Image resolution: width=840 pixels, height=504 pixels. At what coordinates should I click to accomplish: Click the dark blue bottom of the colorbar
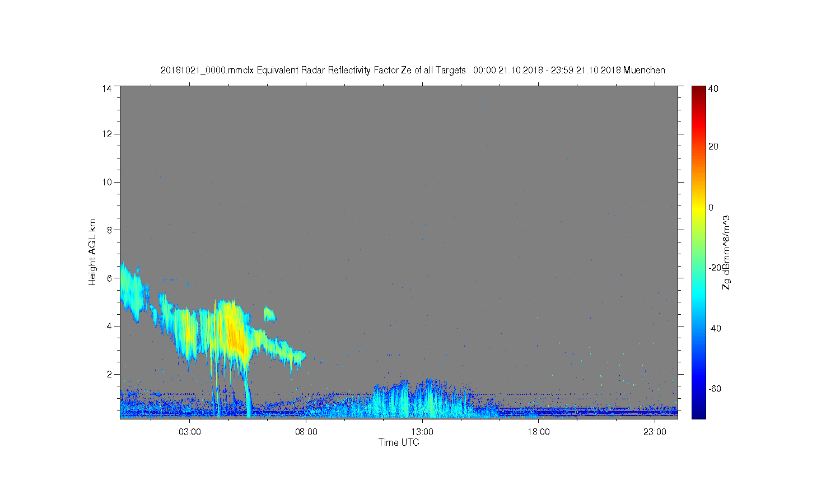(698, 413)
